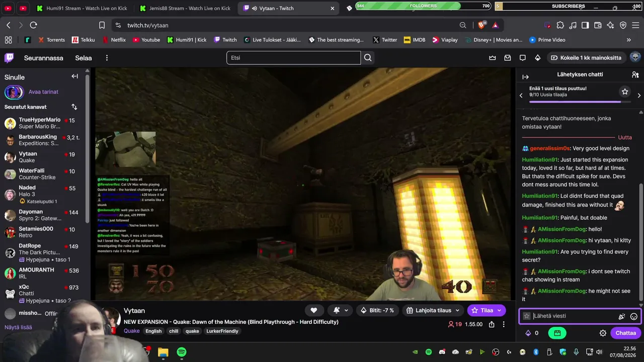Click the search magnifier button
This screenshot has height=362, width=644.
[x=368, y=58]
